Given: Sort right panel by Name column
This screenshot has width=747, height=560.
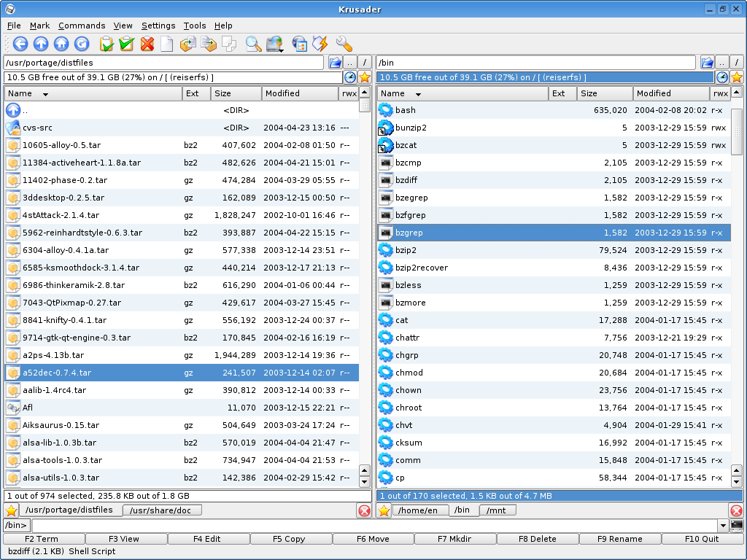Looking at the screenshot, I should tap(462, 93).
